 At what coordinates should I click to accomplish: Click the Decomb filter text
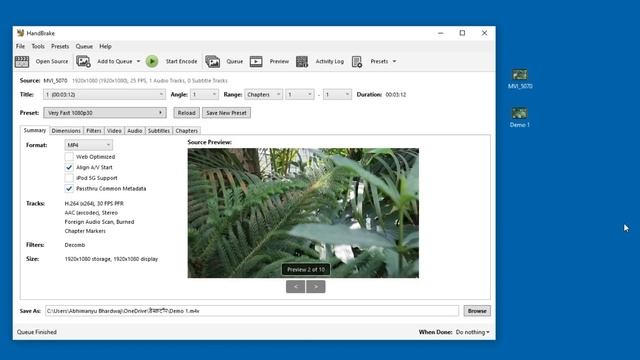75,245
